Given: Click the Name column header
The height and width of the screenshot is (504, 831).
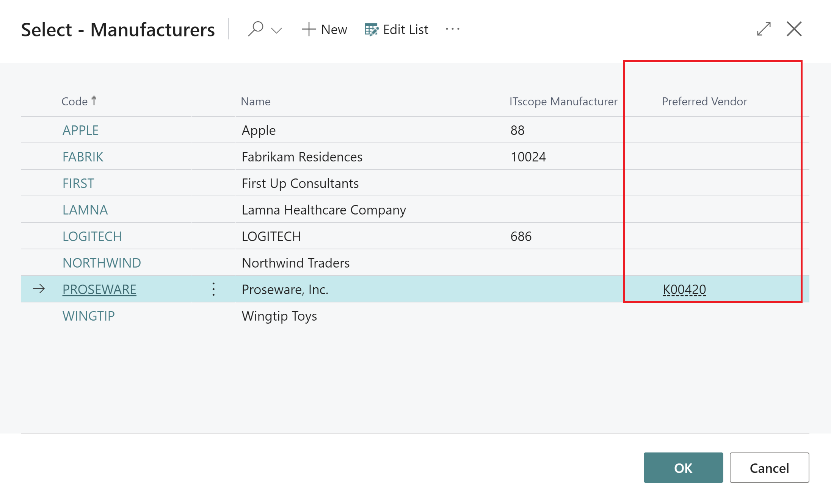Looking at the screenshot, I should [x=256, y=101].
